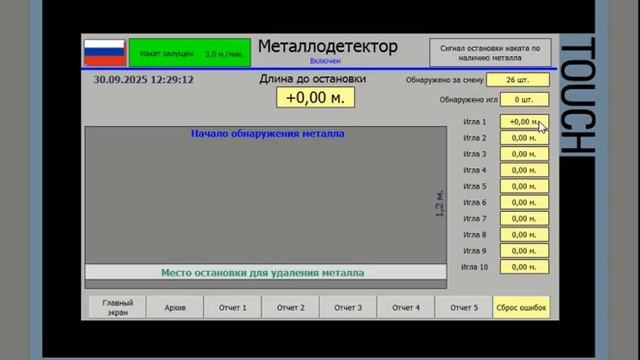Switch to Отчет 3
This screenshot has height=360, width=640.
348,307
